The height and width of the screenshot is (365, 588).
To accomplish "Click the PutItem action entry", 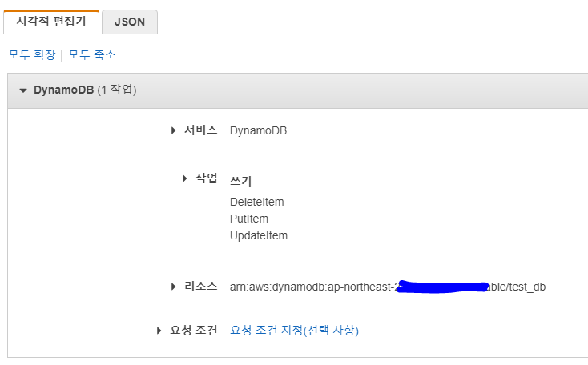I will pyautogui.click(x=249, y=219).
